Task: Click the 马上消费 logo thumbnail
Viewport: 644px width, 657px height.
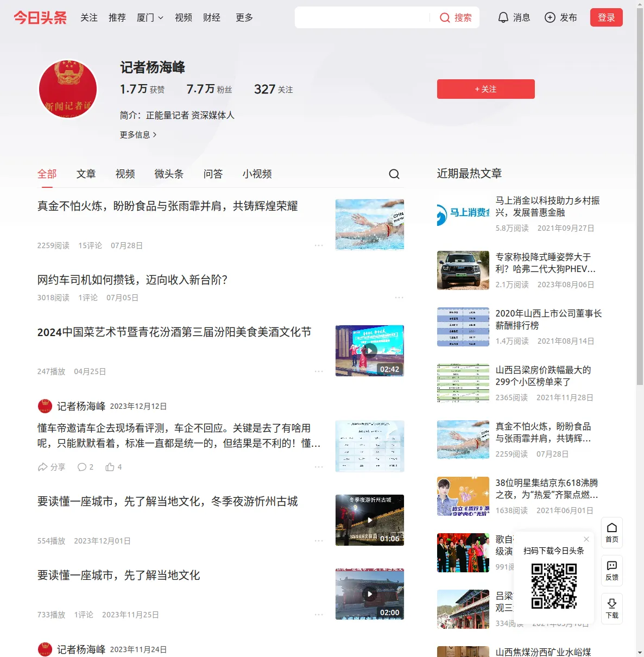Action: pos(463,214)
